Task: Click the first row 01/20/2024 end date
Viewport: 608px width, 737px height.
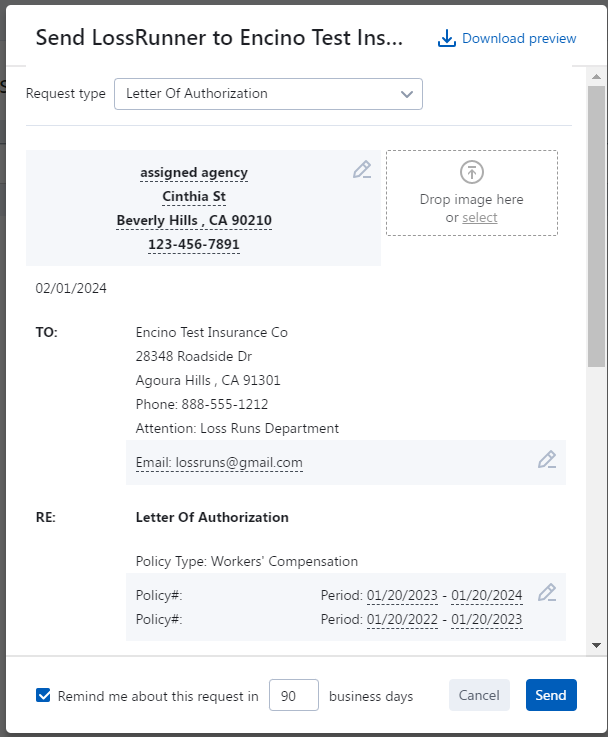Action: coord(486,596)
